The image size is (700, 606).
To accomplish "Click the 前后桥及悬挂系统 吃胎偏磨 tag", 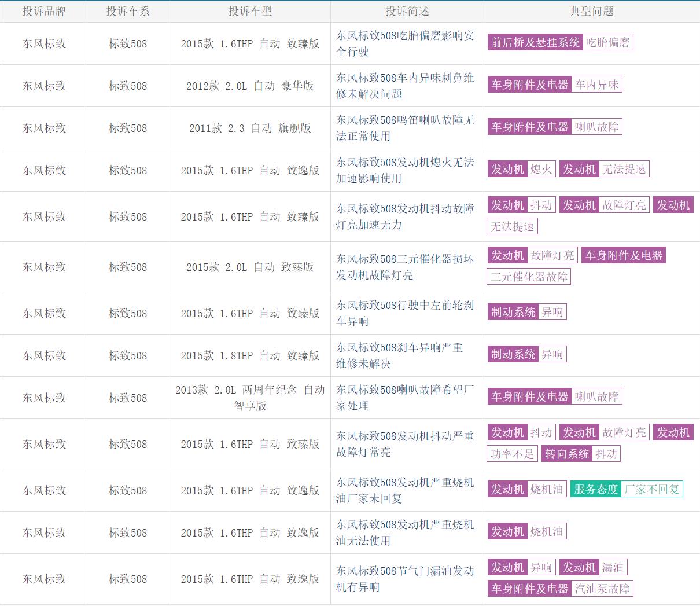I will click(560, 42).
